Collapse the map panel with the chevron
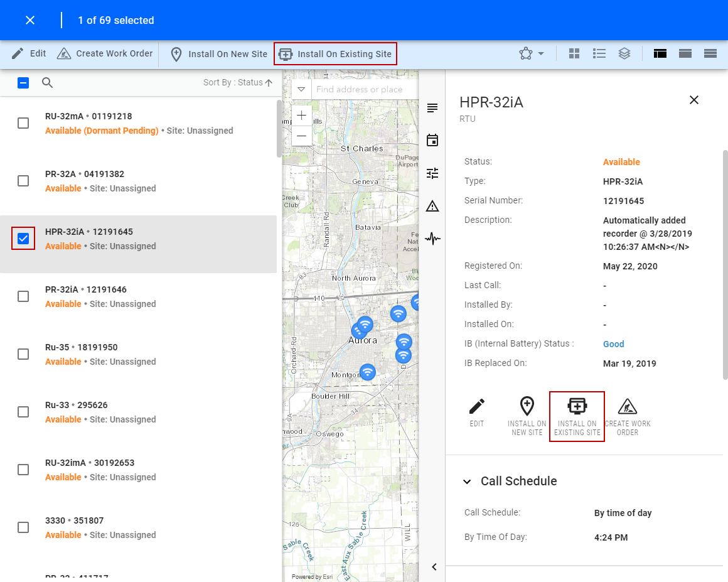This screenshot has width=728, height=582. tap(434, 566)
